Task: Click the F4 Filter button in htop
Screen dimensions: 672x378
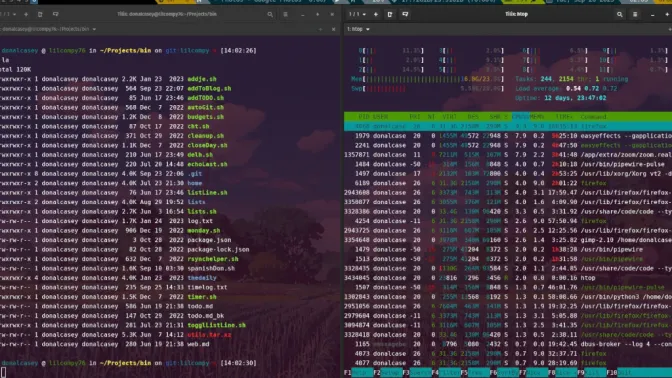Action: click(x=446, y=373)
